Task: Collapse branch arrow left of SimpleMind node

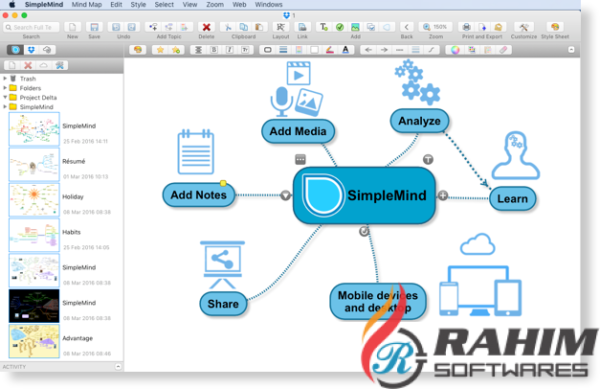Action: [285, 195]
